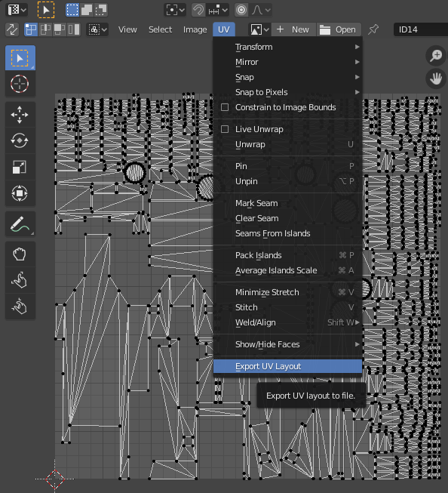Click the pan view hand gizmo
448x493 pixels.
click(x=436, y=79)
